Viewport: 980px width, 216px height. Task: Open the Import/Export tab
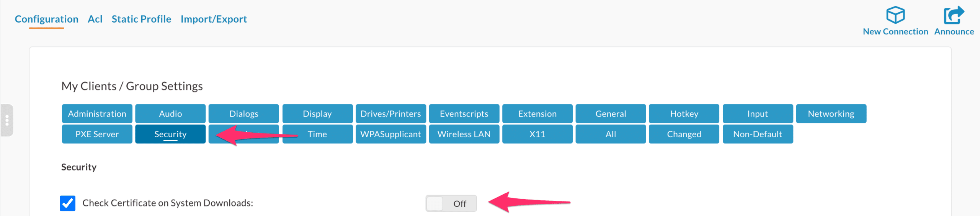click(x=214, y=19)
